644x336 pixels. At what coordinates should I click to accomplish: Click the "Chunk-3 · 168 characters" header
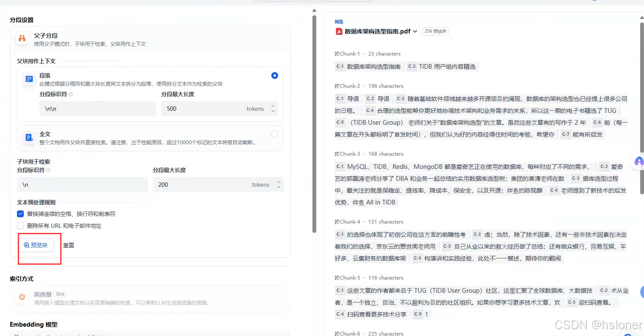click(x=369, y=154)
